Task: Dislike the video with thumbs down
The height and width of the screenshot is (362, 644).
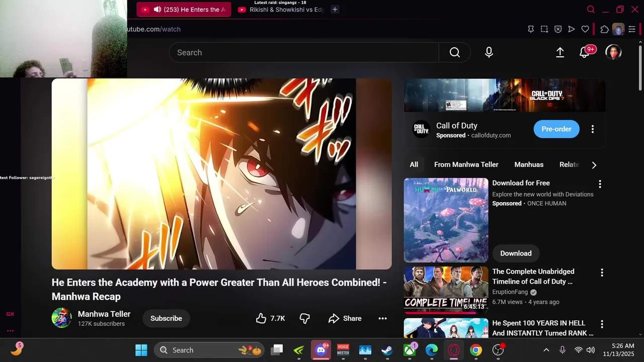Action: [305, 318]
